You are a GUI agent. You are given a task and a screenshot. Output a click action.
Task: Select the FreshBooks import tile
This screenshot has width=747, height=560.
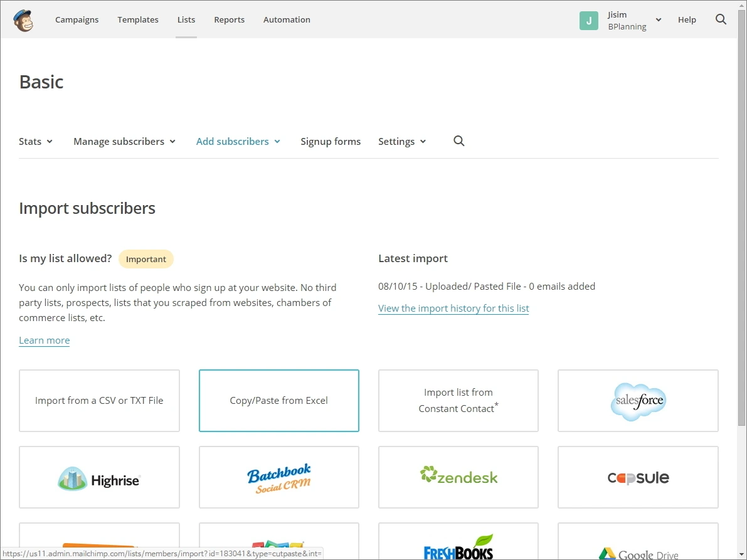pos(458,542)
